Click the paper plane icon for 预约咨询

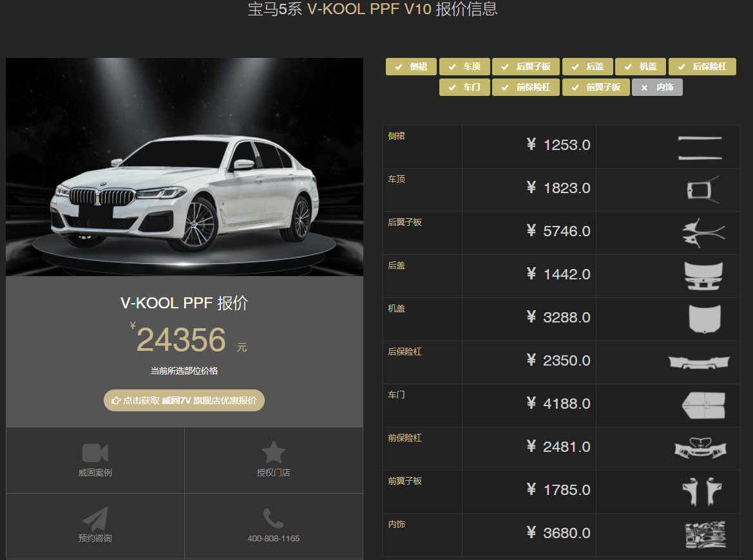pos(95,519)
